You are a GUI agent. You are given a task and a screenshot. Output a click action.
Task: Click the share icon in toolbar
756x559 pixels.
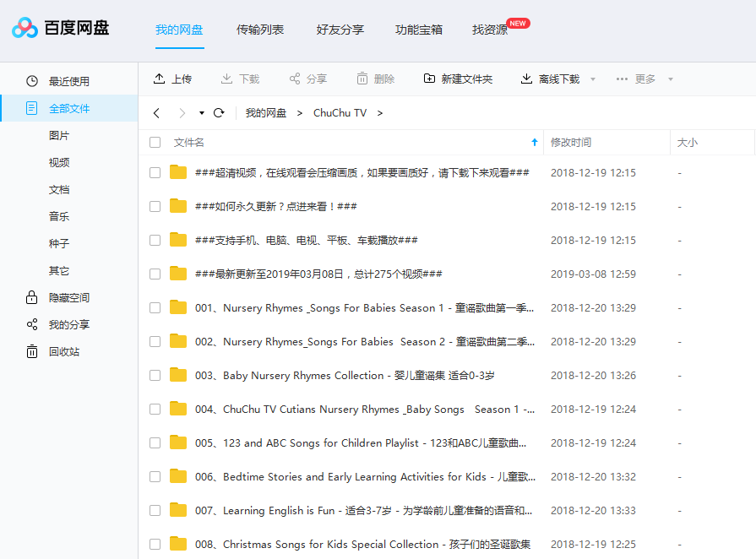[x=295, y=79]
